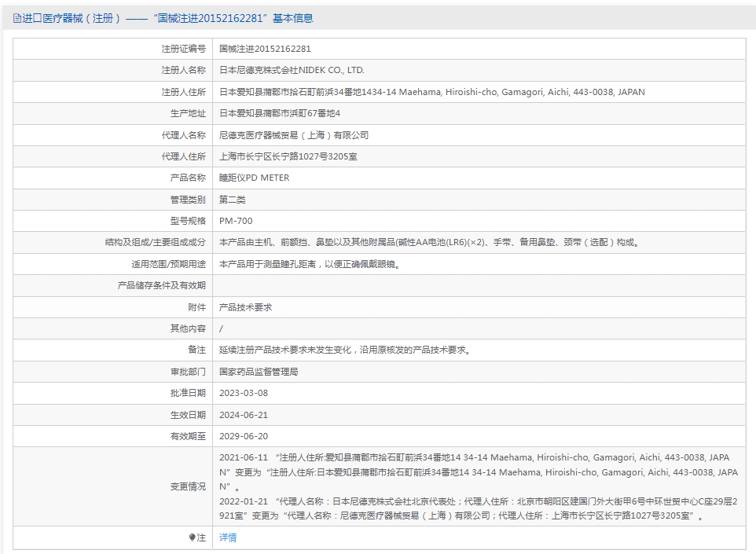Click structure description starting with 本产品由主机
This screenshot has height=554, width=756.
point(429,243)
